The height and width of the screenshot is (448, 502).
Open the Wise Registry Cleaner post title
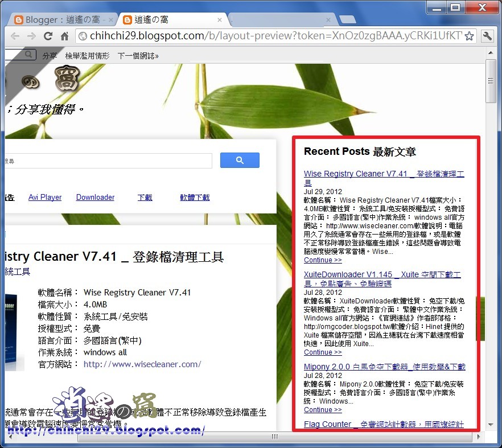(114, 257)
